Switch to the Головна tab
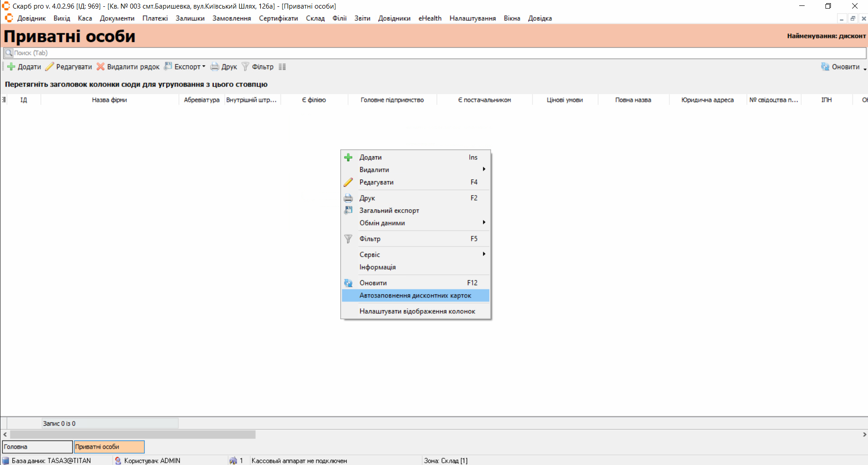 click(x=37, y=446)
